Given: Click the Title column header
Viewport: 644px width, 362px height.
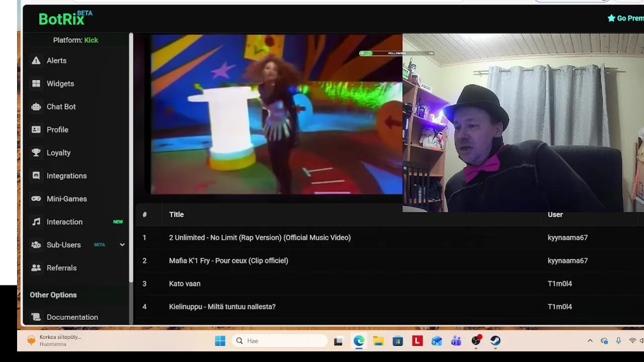Looking at the screenshot, I should tap(176, 215).
